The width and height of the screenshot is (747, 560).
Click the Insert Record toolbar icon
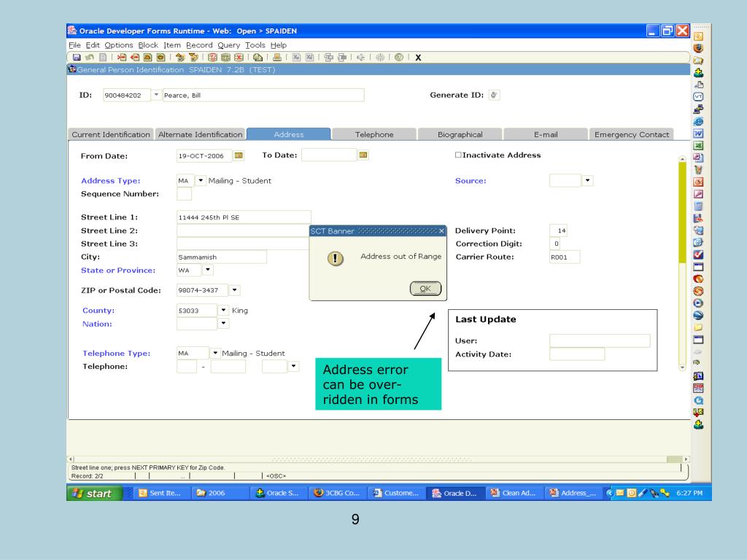tap(122, 57)
